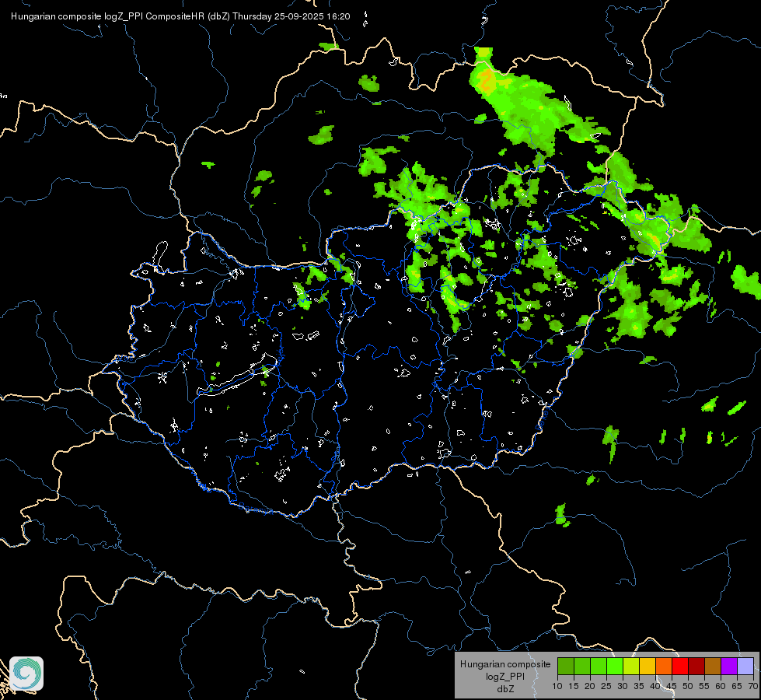This screenshot has height=700, width=761.
Task: Click the legend scale value '10'
Action: click(557, 687)
